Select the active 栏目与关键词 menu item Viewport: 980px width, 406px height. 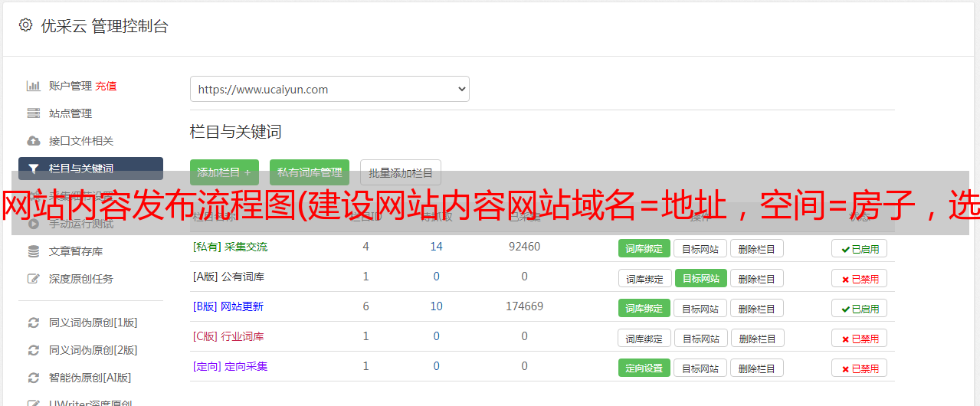tap(90, 169)
